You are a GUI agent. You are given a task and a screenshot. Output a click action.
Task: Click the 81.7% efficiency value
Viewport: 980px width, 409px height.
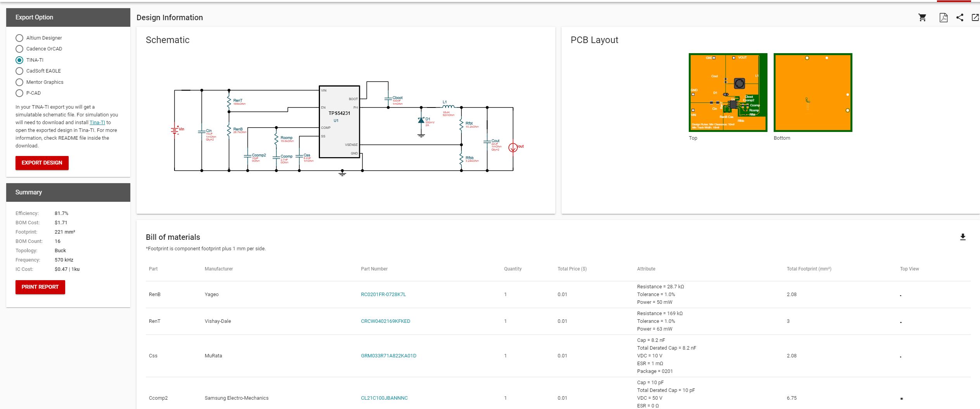pyautogui.click(x=61, y=213)
